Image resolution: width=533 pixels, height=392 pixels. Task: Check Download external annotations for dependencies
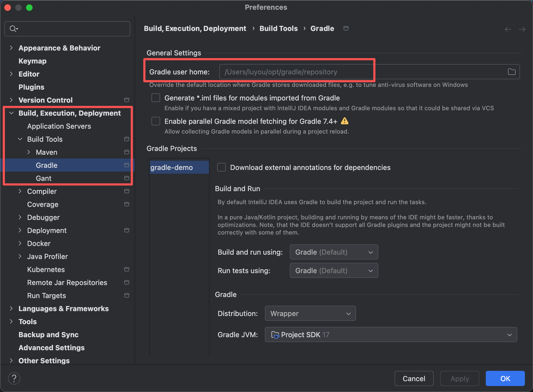[x=221, y=167]
